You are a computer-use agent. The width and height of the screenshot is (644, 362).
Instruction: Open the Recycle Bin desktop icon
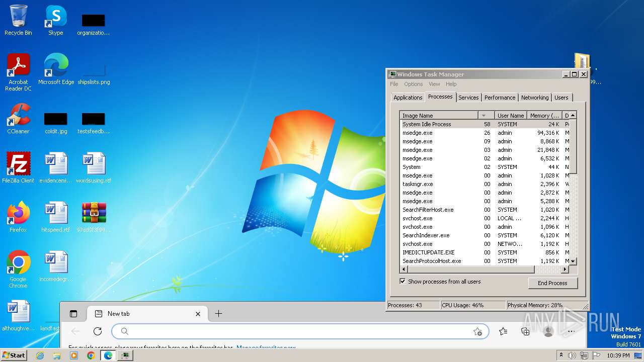[18, 20]
